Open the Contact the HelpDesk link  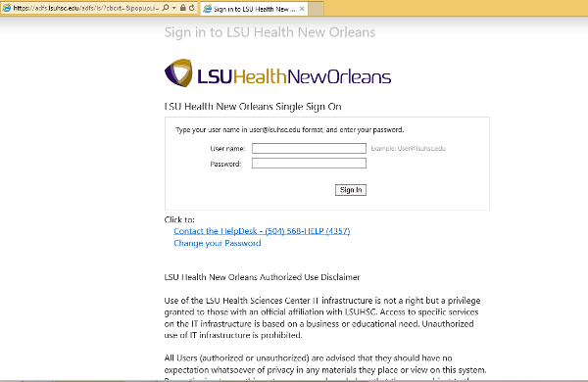point(262,231)
